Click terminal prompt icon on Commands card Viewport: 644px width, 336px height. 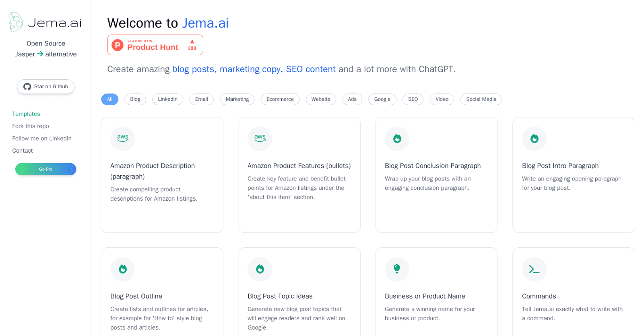point(535,269)
